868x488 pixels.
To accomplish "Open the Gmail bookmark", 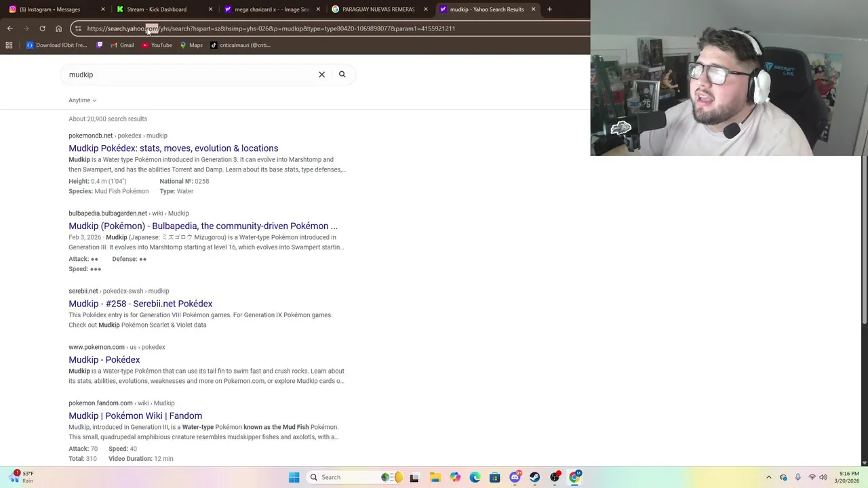I will [121, 45].
